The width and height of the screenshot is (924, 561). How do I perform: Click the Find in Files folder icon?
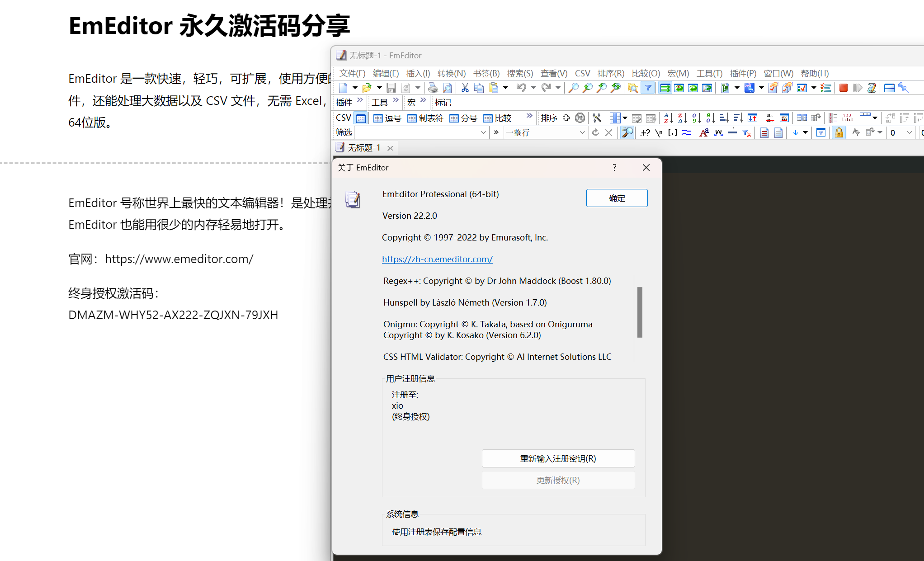click(633, 88)
